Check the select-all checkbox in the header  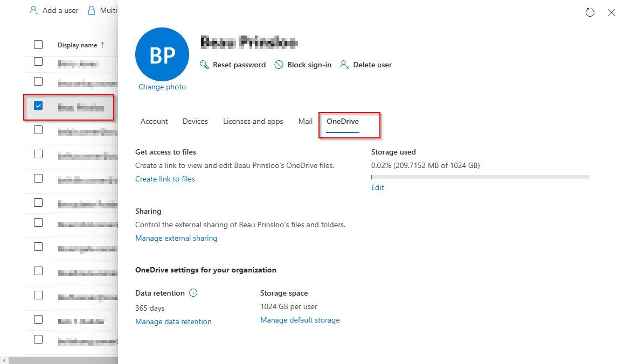pyautogui.click(x=38, y=44)
